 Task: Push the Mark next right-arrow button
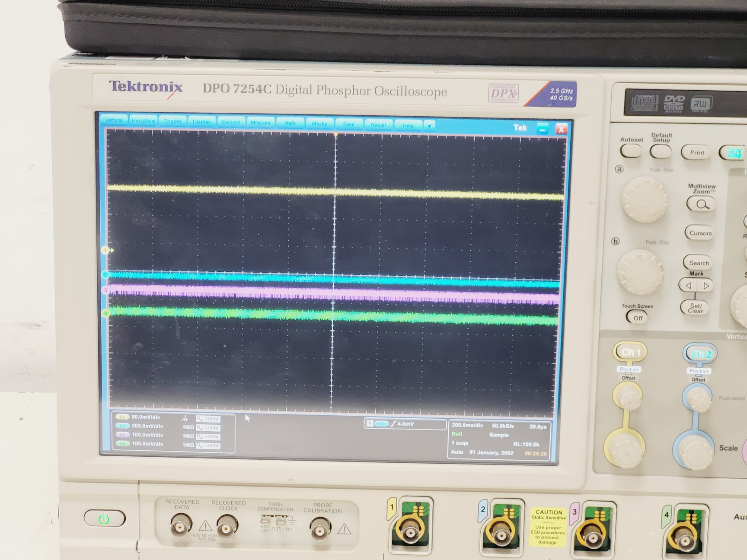coord(705,286)
